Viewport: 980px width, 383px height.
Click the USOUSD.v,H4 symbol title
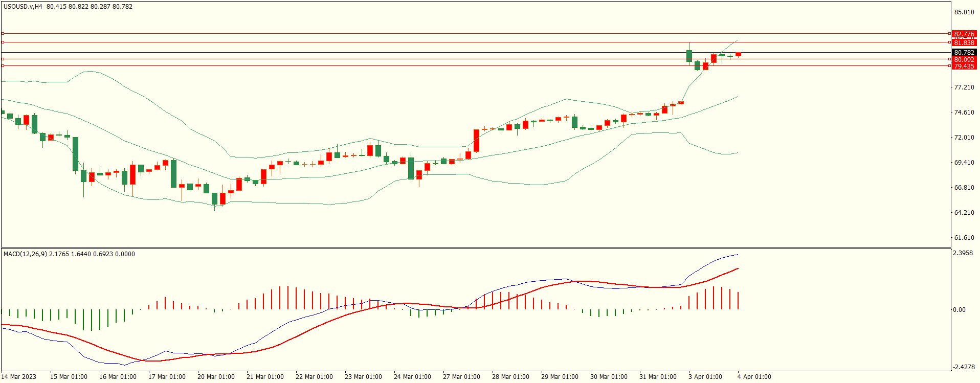click(23, 7)
